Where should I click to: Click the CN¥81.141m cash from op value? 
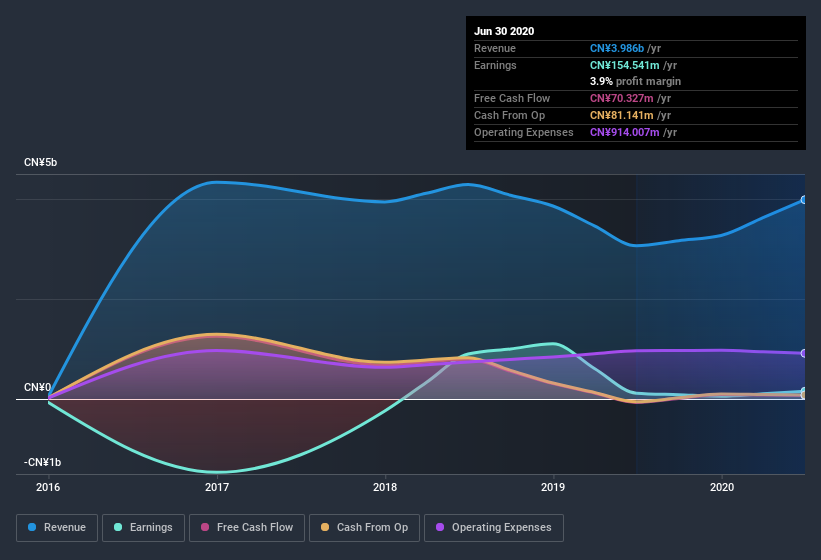[x=622, y=115]
